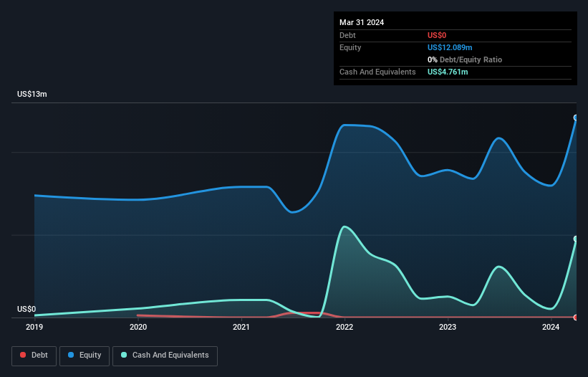Select the 2019 x-axis label
Image resolution: width=588 pixels, height=377 pixels.
click(x=34, y=327)
